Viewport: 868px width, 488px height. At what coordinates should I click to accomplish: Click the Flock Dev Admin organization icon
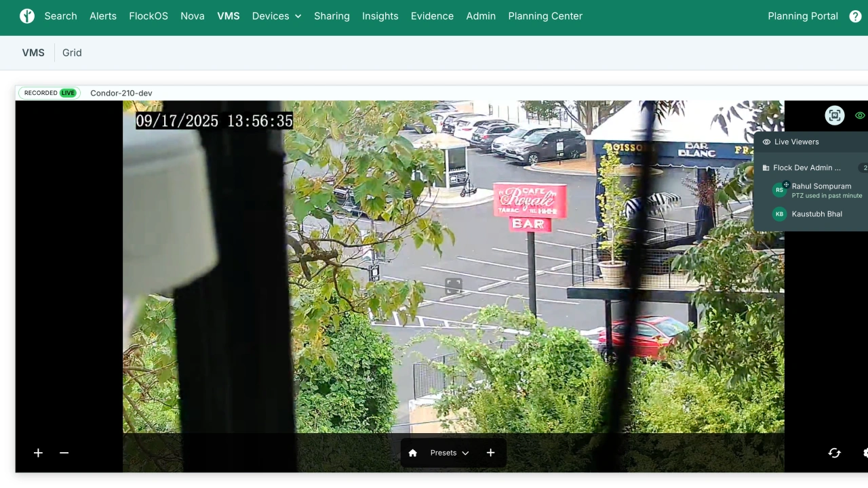click(766, 168)
